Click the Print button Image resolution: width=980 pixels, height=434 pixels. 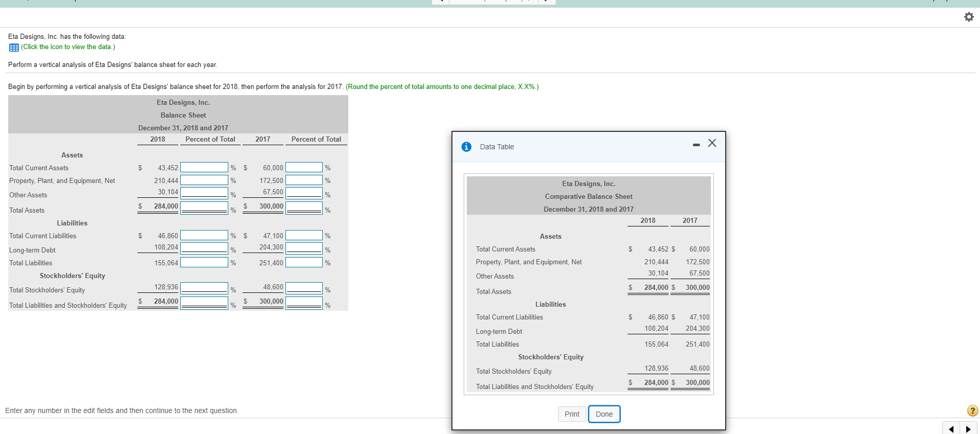point(572,414)
